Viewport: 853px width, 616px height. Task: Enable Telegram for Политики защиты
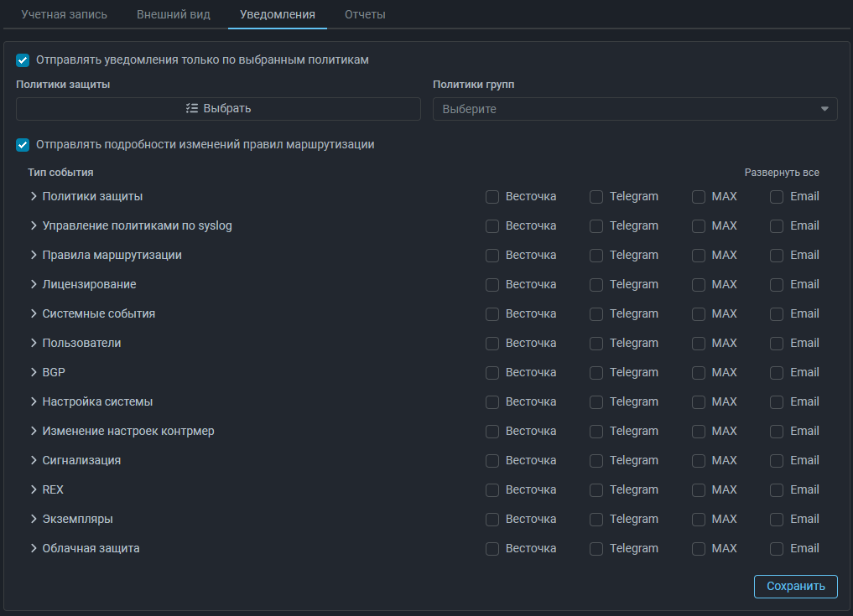pyautogui.click(x=596, y=197)
